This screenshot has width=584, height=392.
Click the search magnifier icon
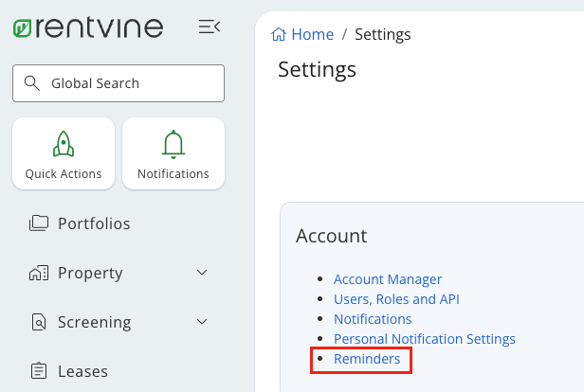pyautogui.click(x=32, y=83)
